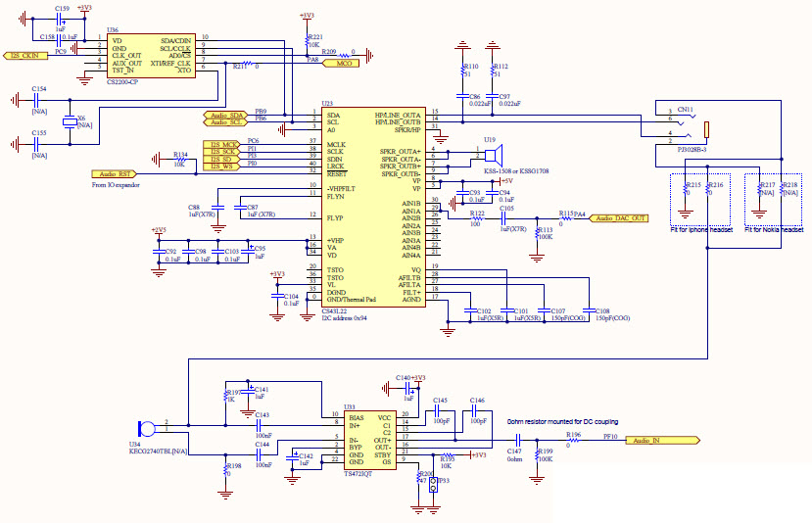
Task: Click '0ohm resistor mounted for DC coupling' note
Action: point(562,421)
